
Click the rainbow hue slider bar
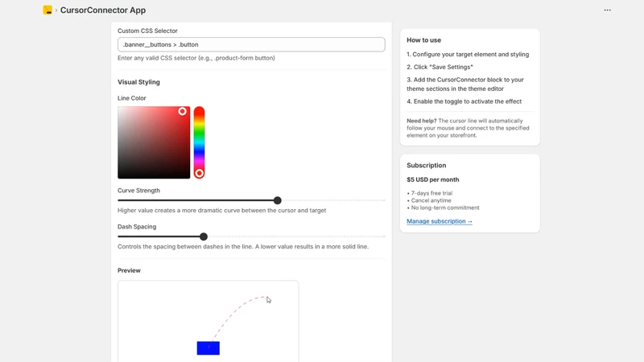tap(199, 142)
